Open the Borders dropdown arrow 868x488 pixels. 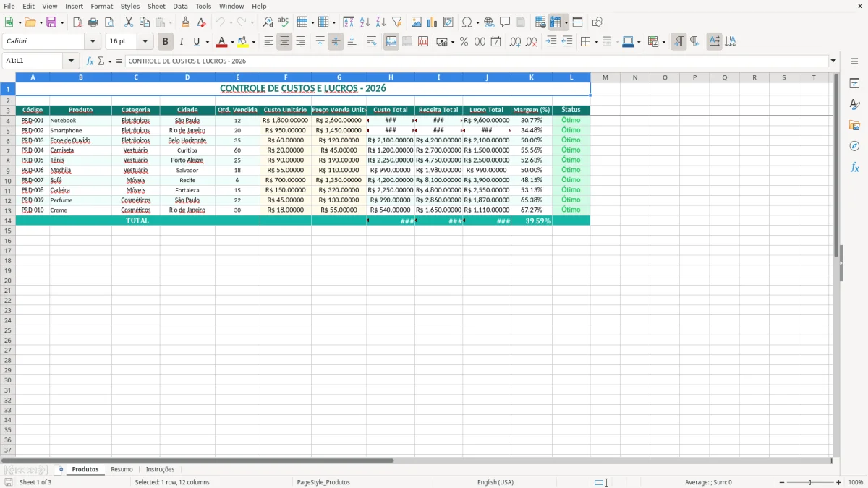coord(596,42)
